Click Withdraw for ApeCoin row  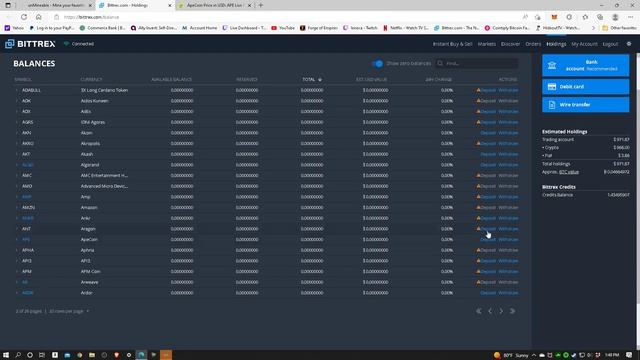(508, 240)
